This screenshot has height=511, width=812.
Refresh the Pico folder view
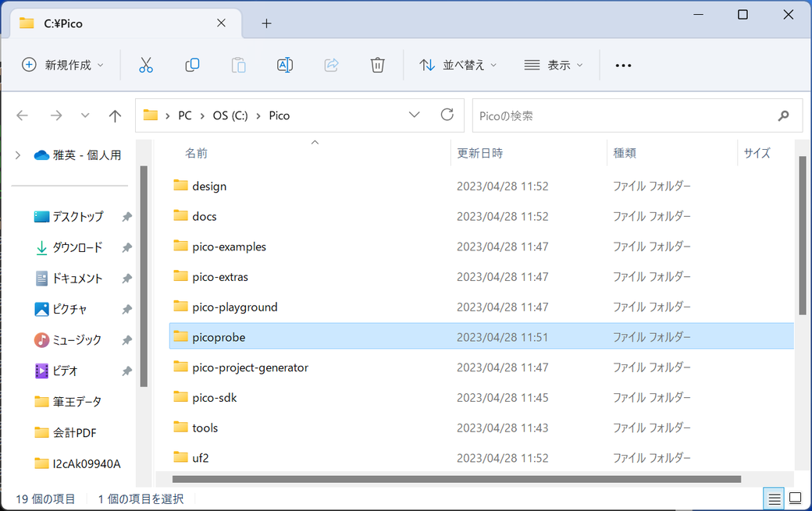point(447,115)
